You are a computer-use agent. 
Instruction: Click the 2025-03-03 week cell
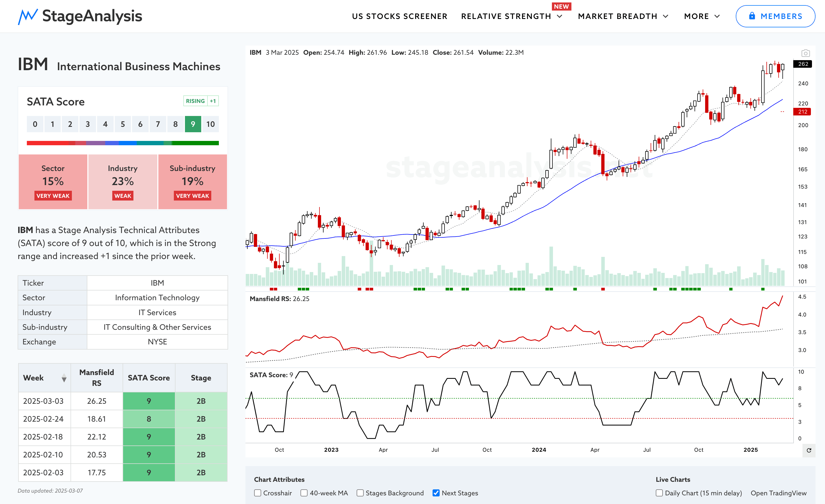44,401
